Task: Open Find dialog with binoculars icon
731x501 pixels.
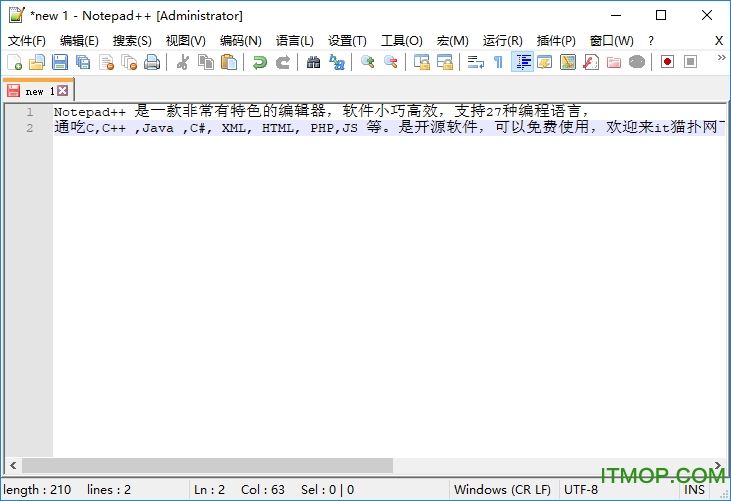Action: click(x=313, y=62)
